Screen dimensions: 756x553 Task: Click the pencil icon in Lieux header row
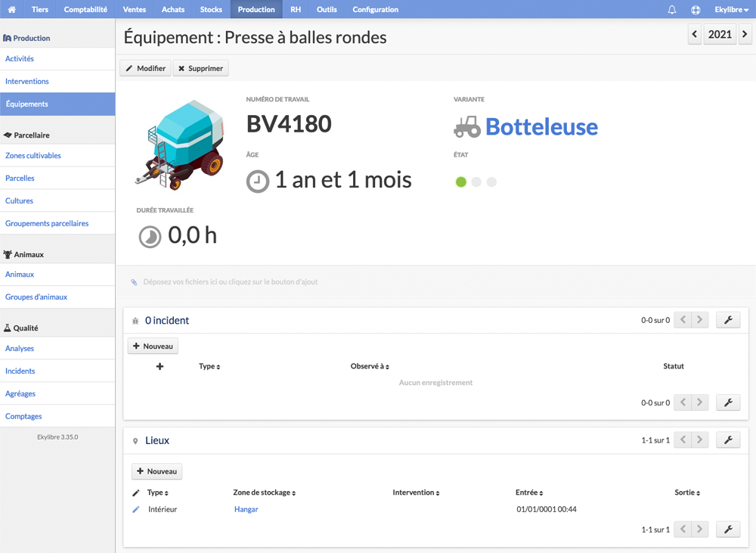136,492
